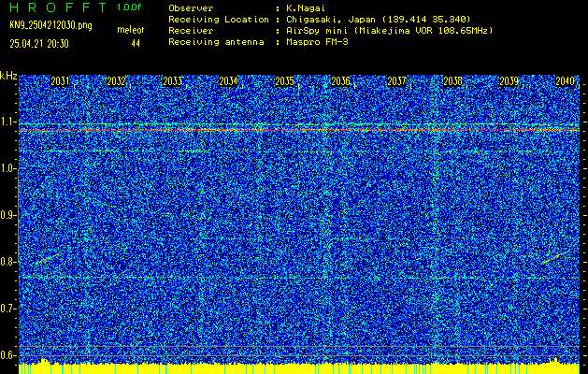Pick the 2036 time label
The height and width of the screenshot is (374, 588).
(x=340, y=81)
